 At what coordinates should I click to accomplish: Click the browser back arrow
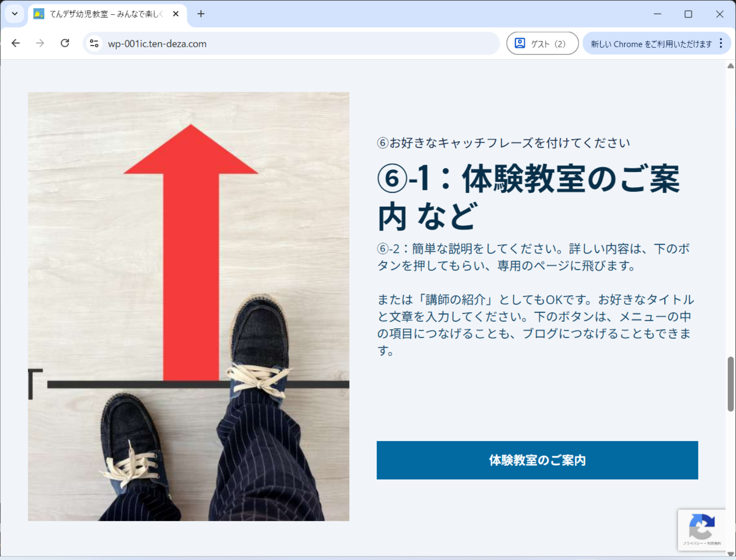[16, 43]
